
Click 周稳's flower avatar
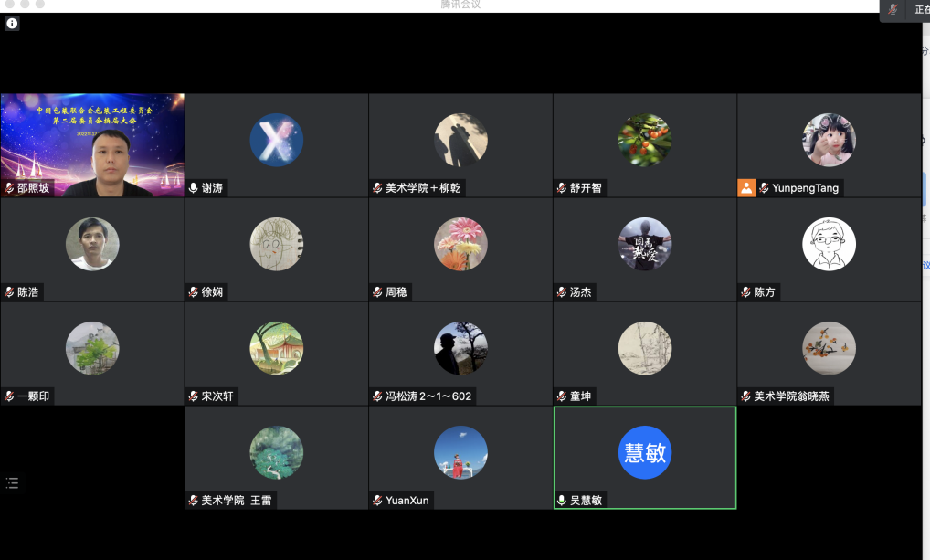click(x=460, y=244)
